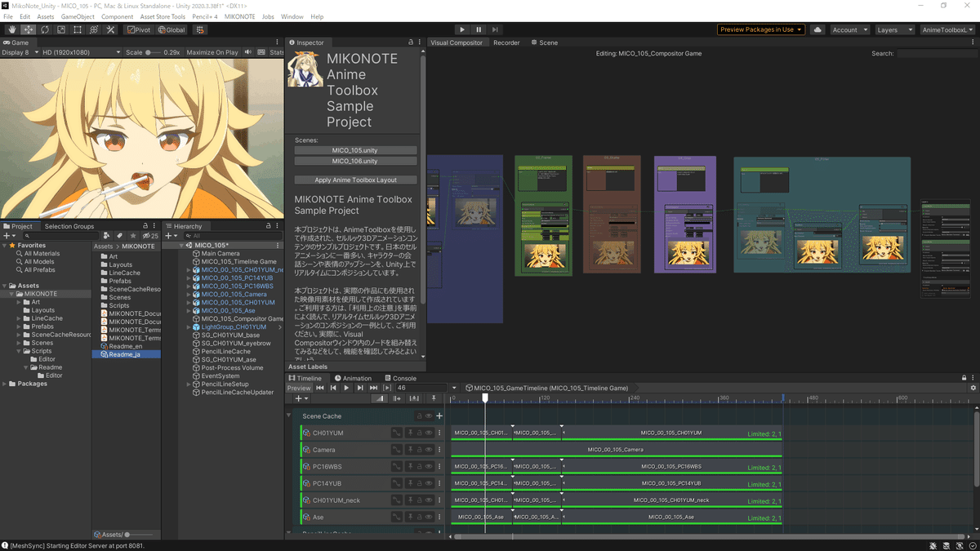The image size is (980, 551).
Task: Expand MICO_00_105_Camera in the Hierarchy
Action: 189,294
